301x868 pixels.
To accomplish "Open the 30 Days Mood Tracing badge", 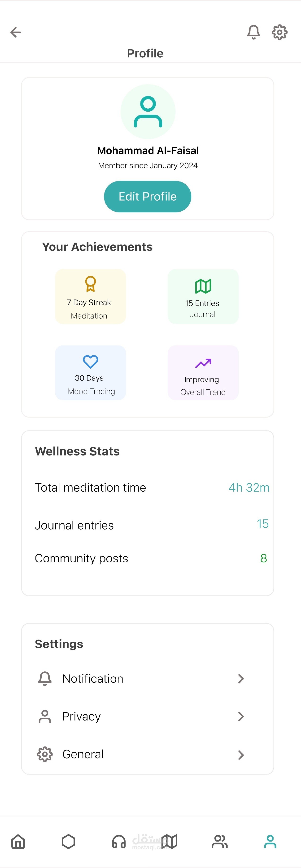I will tap(90, 373).
